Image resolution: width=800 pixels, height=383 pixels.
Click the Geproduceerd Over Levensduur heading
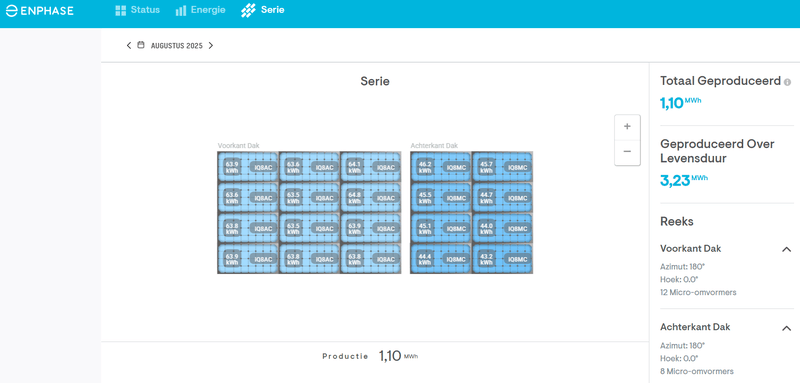click(x=717, y=151)
